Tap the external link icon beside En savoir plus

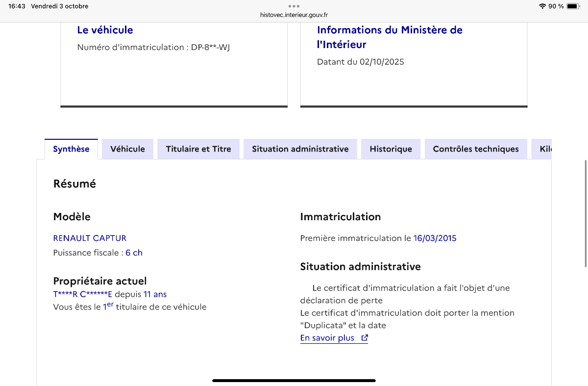coord(364,338)
